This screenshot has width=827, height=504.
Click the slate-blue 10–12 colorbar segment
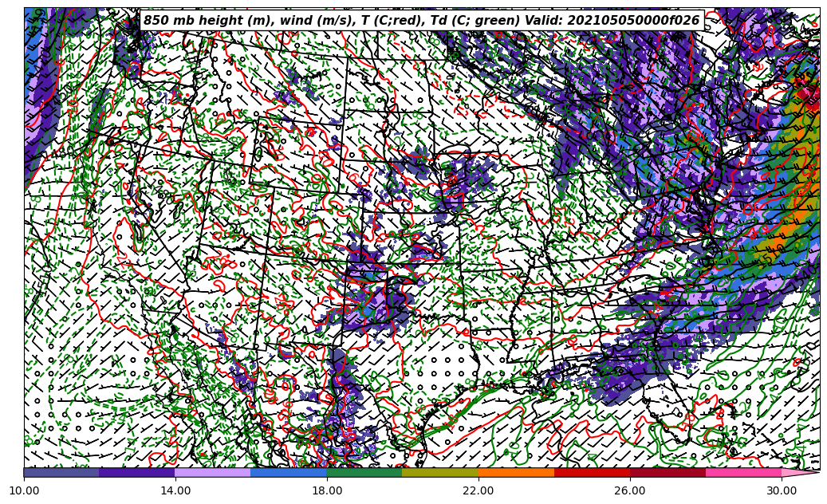pos(61,472)
